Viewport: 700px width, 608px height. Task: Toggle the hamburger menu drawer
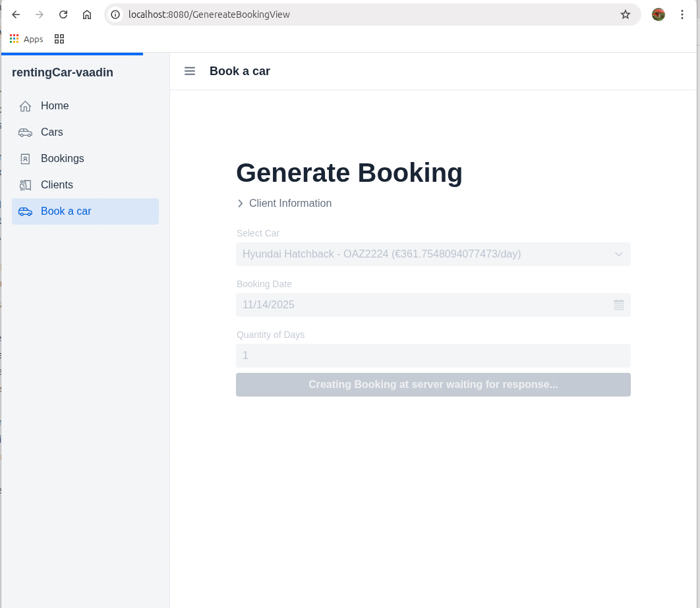pos(190,71)
